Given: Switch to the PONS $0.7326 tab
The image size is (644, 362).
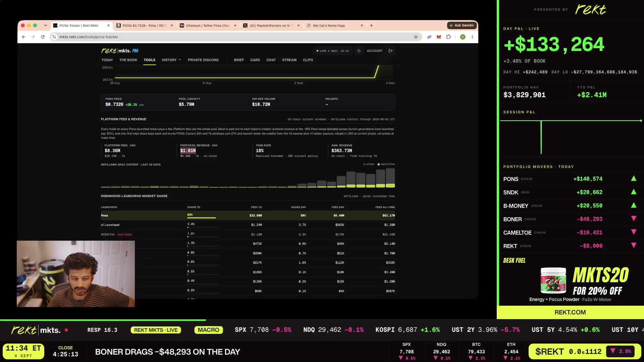Looking at the screenshot, I should pos(145,25).
